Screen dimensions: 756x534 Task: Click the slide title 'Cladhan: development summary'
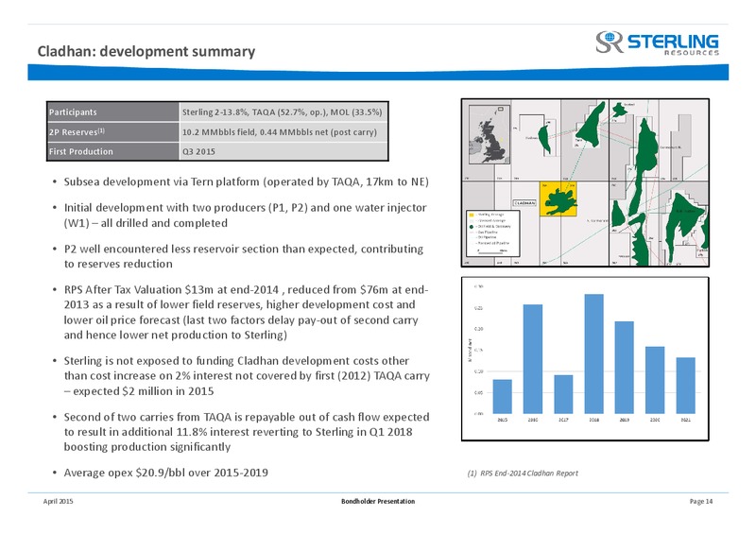click(146, 51)
